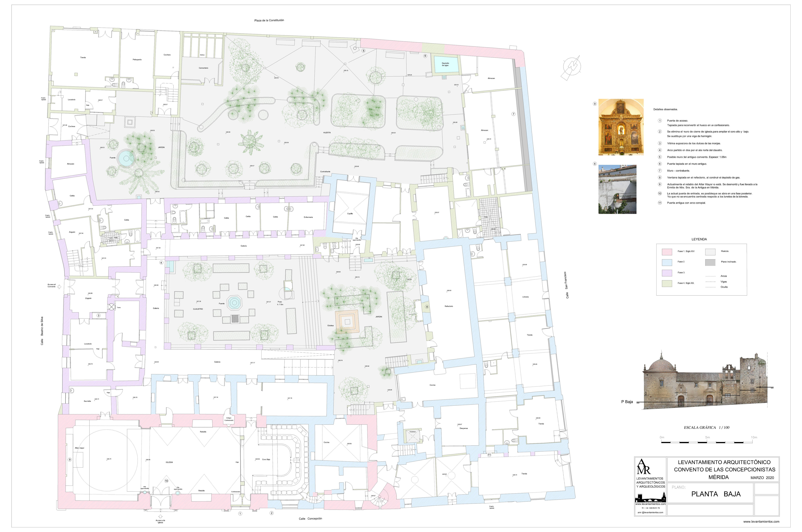Open the golden altarpiece photo thumbnail
802x532 pixels.
(621, 127)
